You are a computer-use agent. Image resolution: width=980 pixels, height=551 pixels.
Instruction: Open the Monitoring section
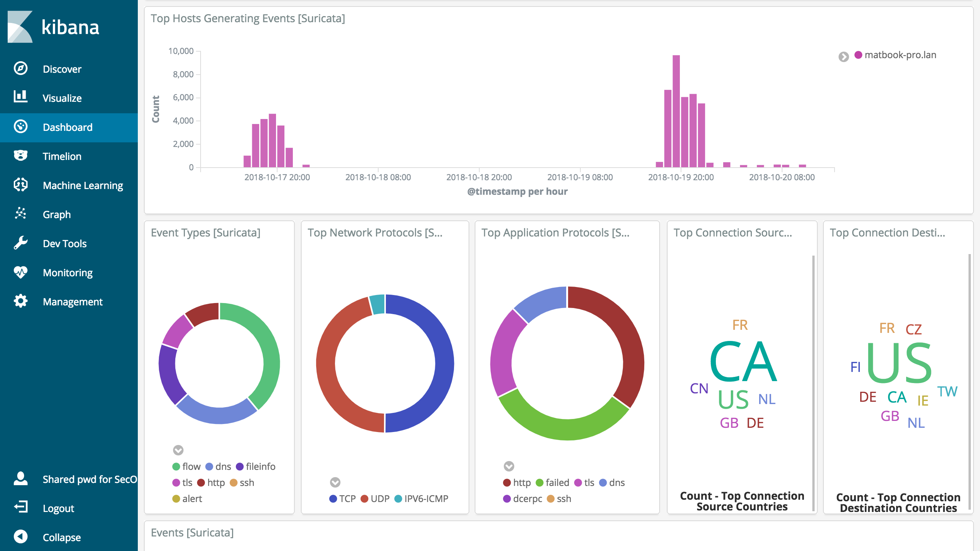[x=67, y=272]
